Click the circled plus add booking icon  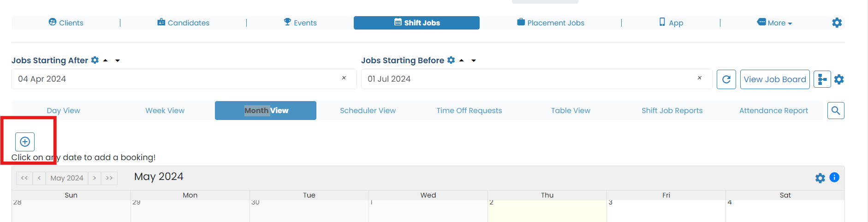25,142
